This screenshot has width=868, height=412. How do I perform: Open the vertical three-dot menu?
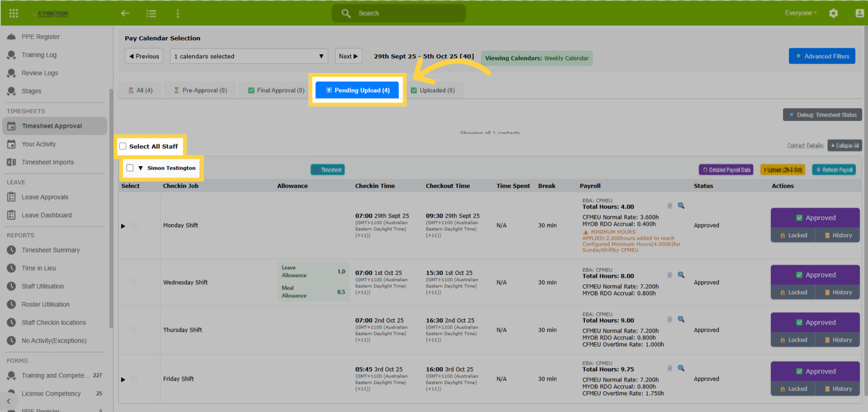178,13
